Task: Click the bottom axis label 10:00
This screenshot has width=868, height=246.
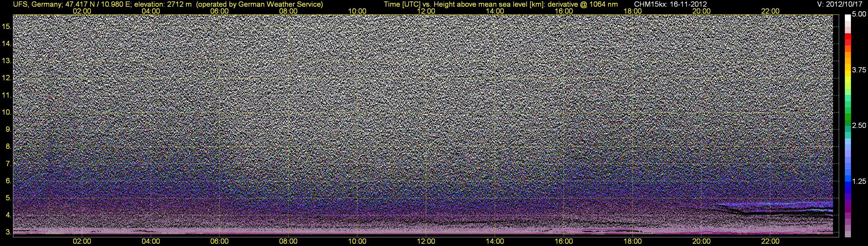Action: pyautogui.click(x=357, y=241)
